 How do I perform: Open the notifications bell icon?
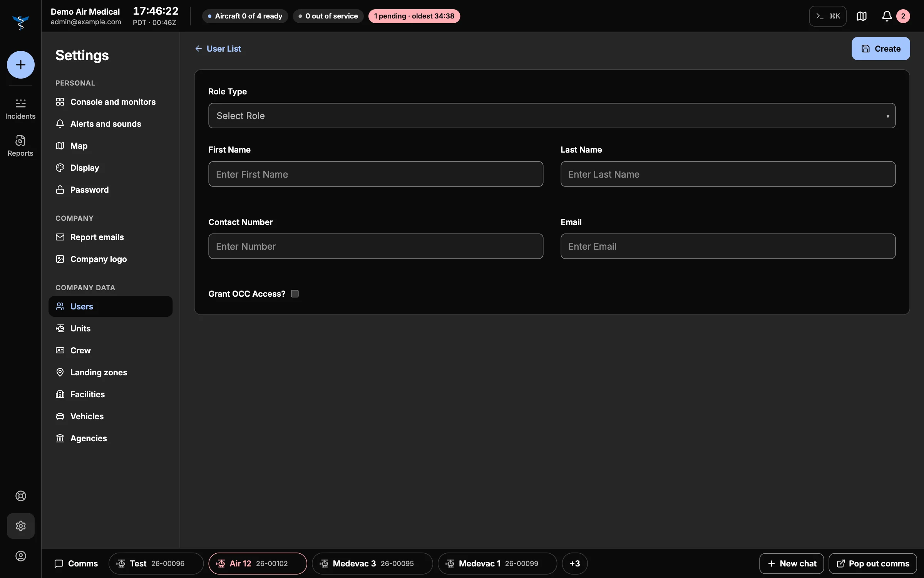coord(887,16)
